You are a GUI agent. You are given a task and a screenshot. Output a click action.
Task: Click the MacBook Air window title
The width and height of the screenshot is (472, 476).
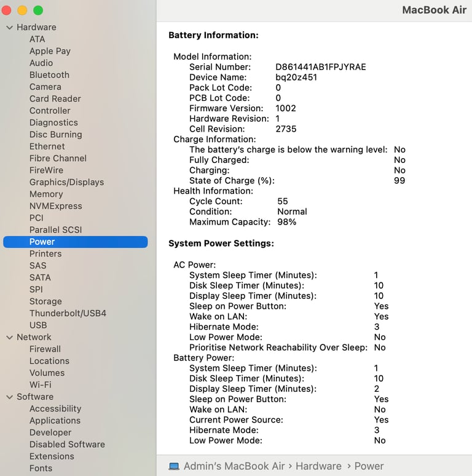pyautogui.click(x=434, y=10)
